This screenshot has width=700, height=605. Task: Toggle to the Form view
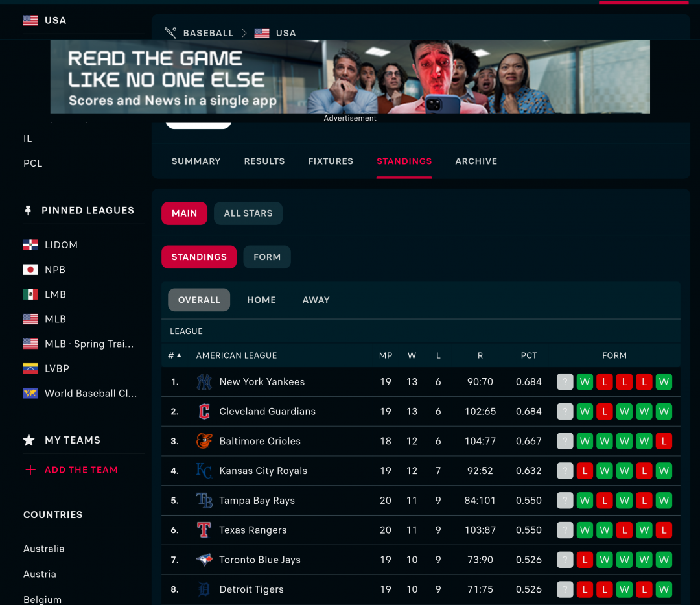point(267,257)
